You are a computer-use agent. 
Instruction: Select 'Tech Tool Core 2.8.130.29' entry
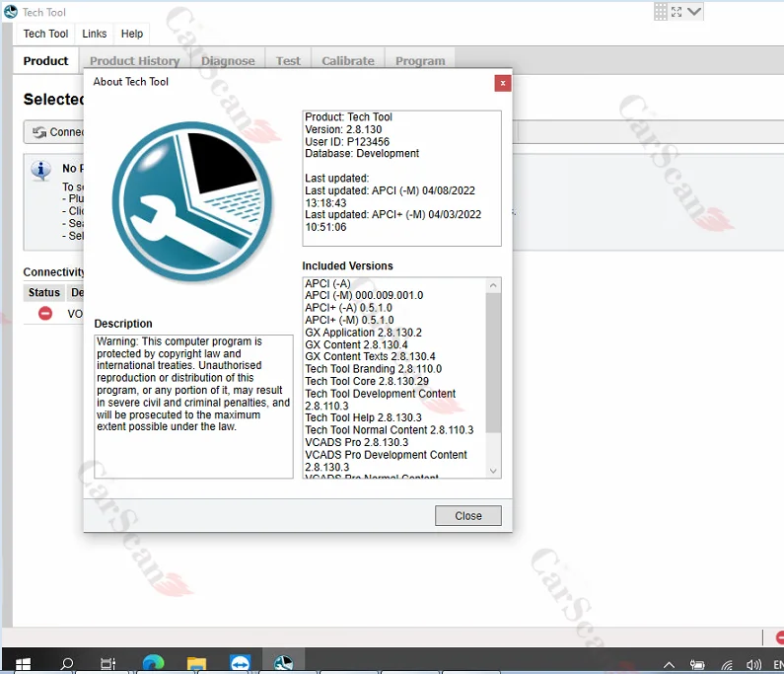[367, 381]
